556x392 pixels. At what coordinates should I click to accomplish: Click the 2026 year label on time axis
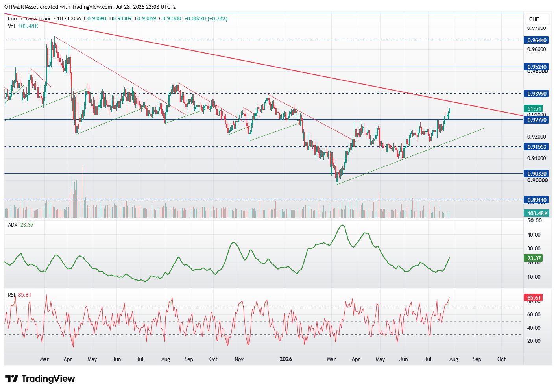[x=286, y=359]
